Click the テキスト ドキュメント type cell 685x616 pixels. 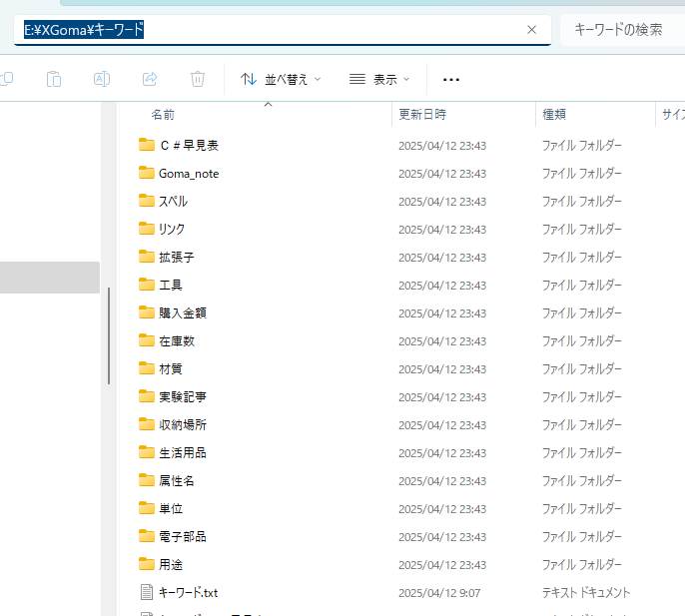586,593
